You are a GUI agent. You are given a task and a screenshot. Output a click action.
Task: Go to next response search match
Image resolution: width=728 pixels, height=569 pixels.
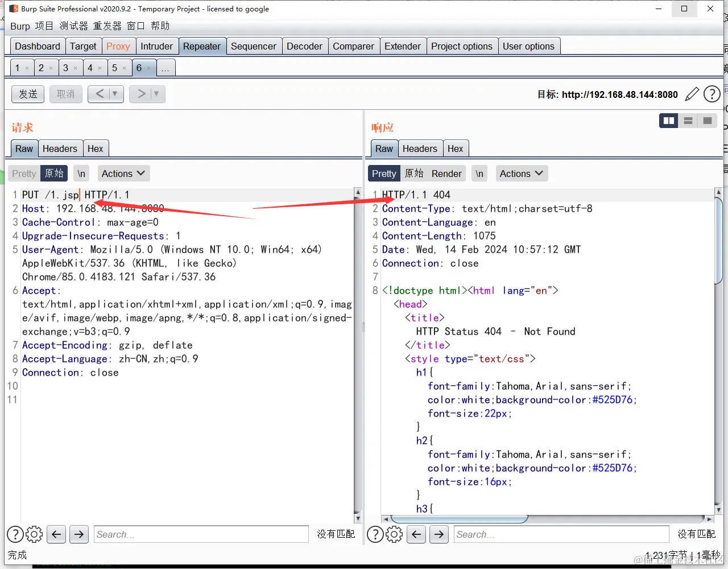click(439, 534)
